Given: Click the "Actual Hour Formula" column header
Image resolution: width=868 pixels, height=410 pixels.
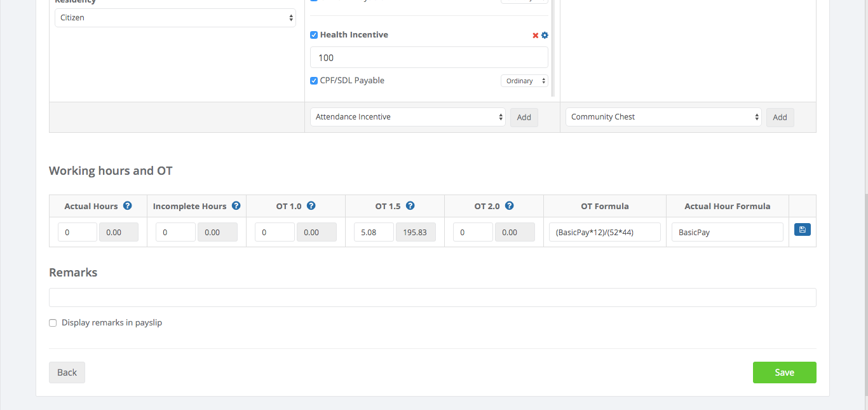Looking at the screenshot, I should coord(728,206).
